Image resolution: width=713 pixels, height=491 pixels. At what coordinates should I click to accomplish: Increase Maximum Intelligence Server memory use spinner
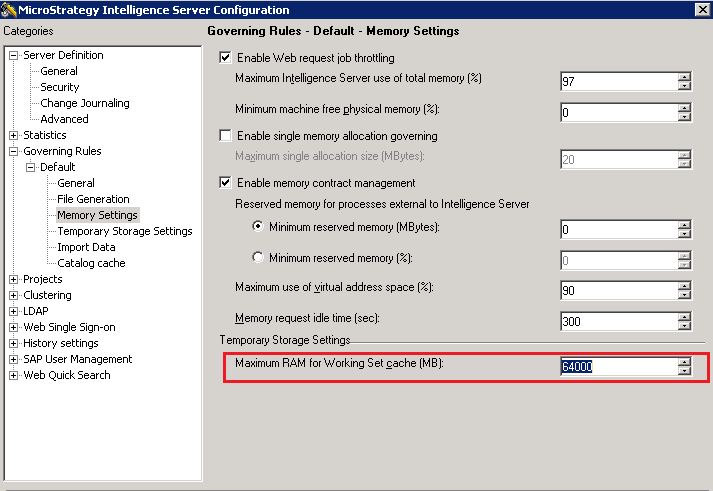click(684, 78)
